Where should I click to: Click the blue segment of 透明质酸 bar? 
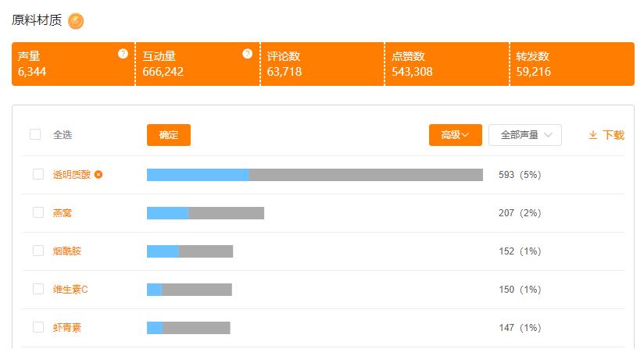coord(198,175)
